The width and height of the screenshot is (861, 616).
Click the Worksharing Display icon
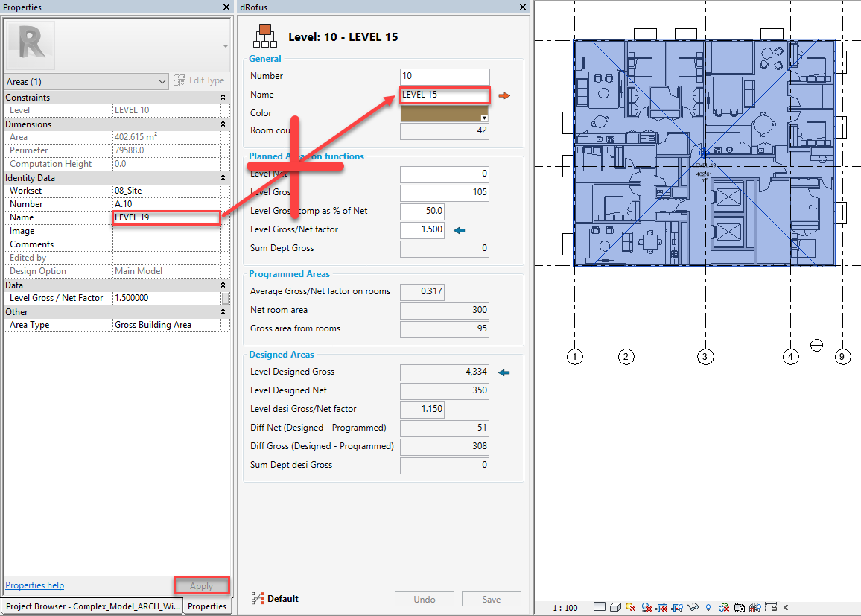coord(724,607)
